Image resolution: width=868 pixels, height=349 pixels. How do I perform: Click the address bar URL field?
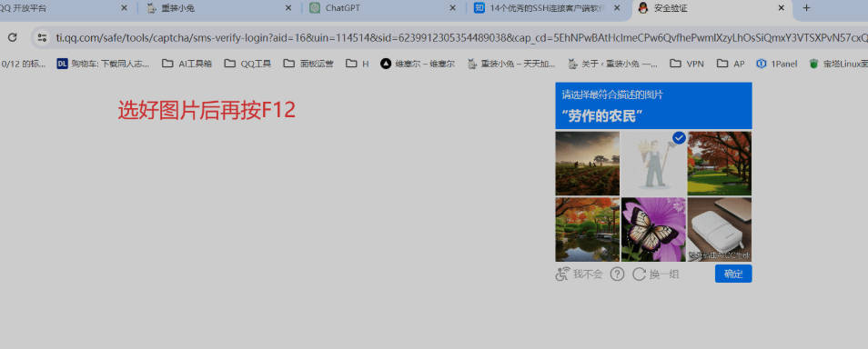tap(459, 37)
